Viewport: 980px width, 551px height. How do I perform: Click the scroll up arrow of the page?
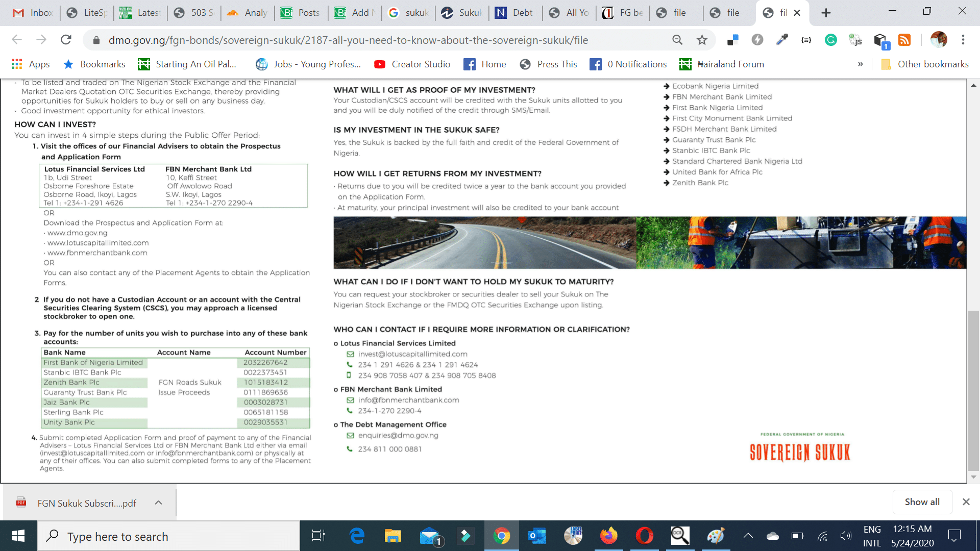(974, 85)
